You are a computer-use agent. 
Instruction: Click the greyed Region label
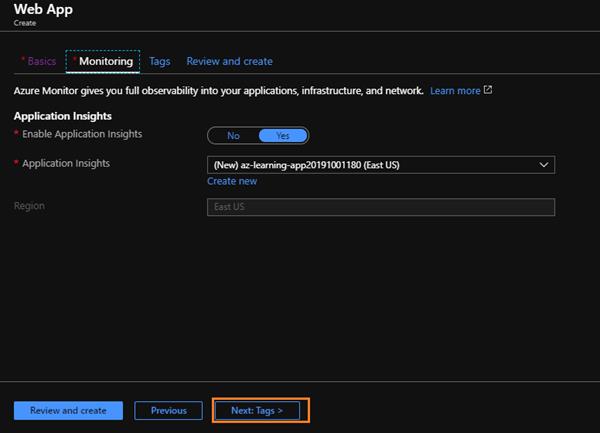[29, 206]
